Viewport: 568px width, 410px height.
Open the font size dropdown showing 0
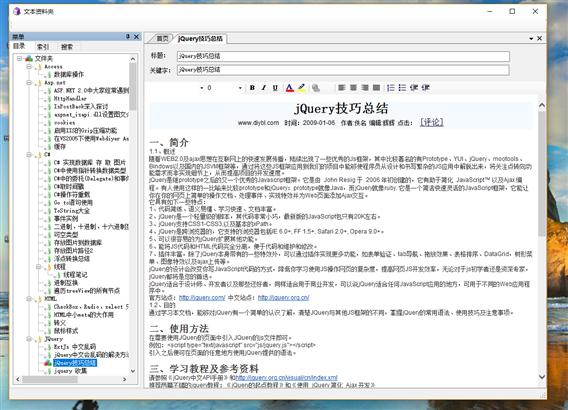pos(240,88)
